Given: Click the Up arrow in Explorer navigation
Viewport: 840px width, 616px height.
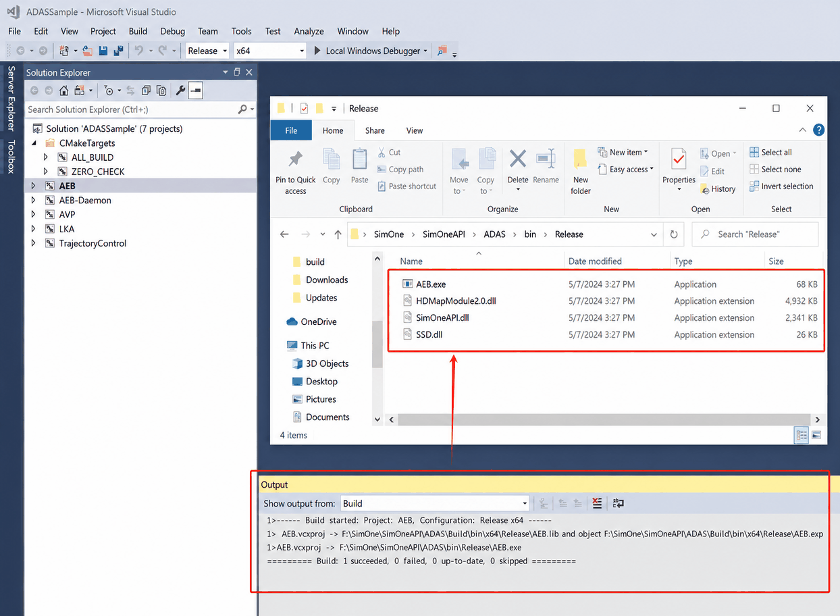Looking at the screenshot, I should [338, 234].
